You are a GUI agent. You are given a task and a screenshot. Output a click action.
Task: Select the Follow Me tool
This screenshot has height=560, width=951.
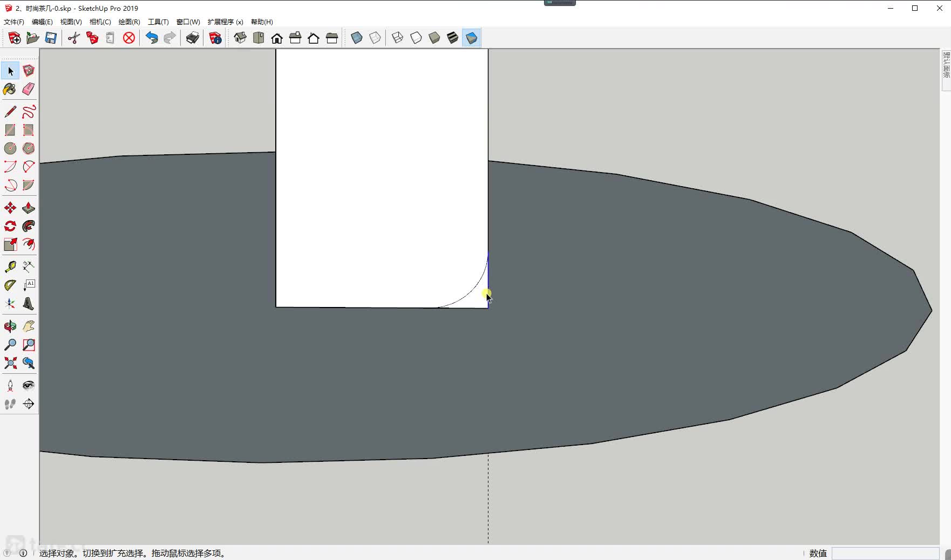[x=29, y=226]
